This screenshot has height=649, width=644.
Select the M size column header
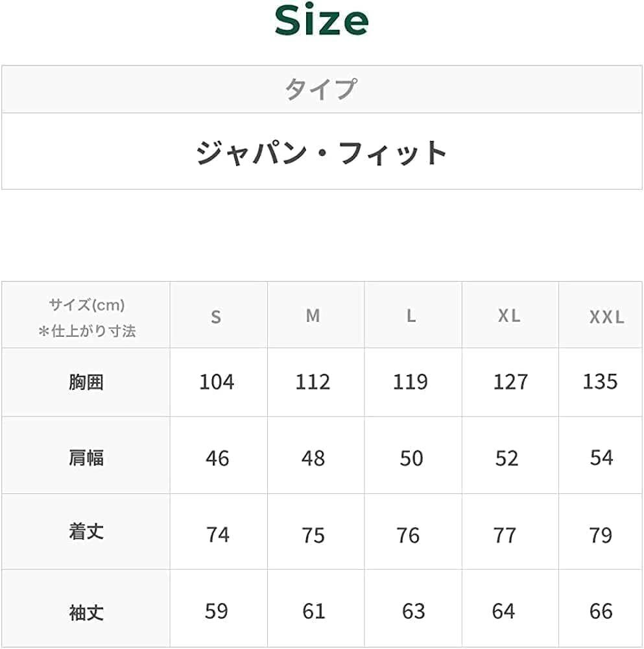313,316
